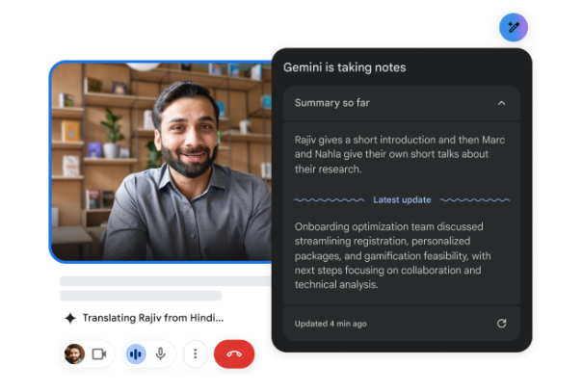
Task: Click the longer gray placeholder bar under video
Action: pyautogui.click(x=166, y=281)
